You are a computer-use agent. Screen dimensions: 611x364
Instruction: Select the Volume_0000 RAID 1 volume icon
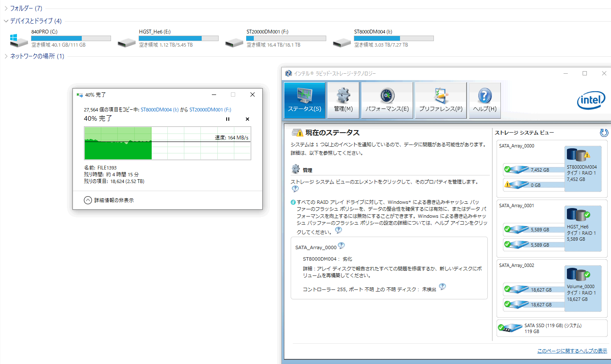(x=583, y=288)
